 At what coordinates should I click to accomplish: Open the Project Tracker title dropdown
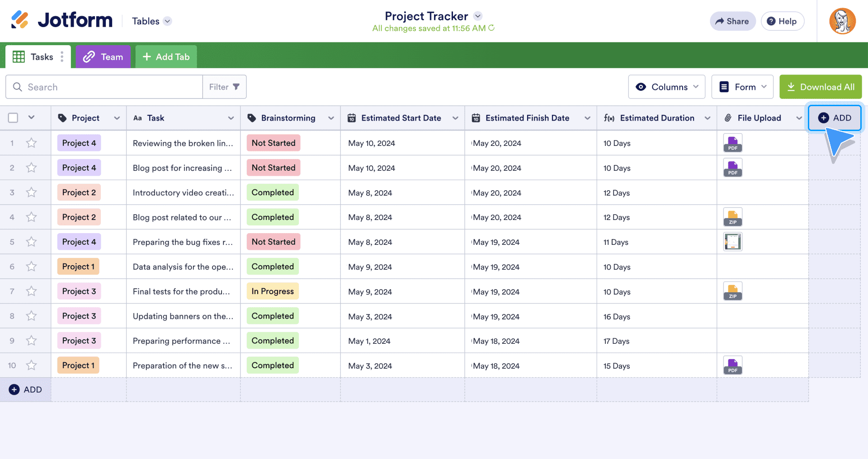pyautogui.click(x=478, y=16)
